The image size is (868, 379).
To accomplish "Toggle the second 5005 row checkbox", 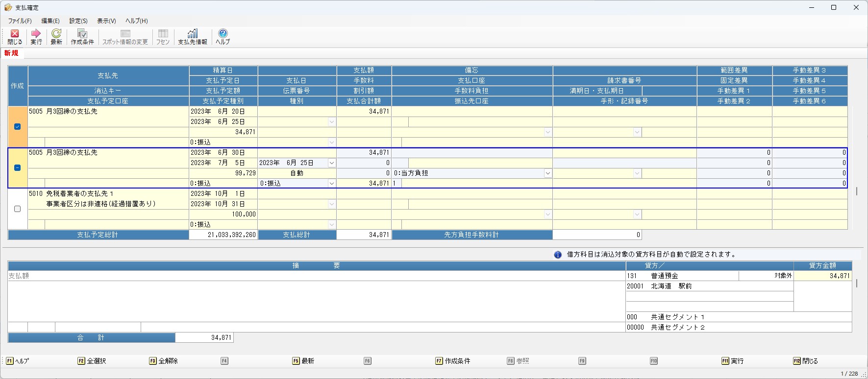I will click(x=18, y=168).
